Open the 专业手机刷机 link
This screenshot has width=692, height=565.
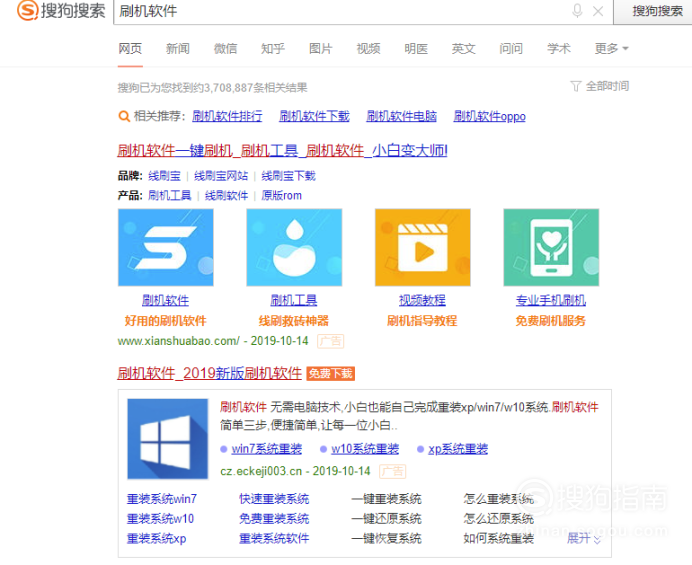[x=551, y=301]
